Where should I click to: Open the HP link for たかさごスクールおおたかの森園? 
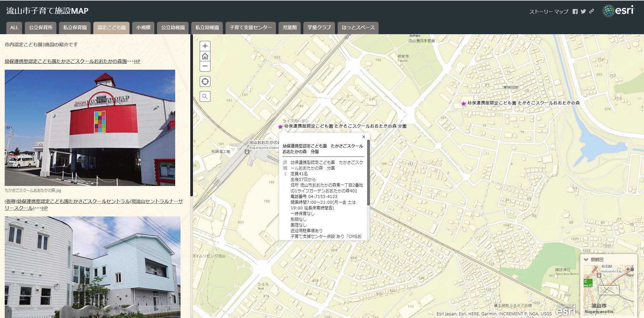(137, 61)
